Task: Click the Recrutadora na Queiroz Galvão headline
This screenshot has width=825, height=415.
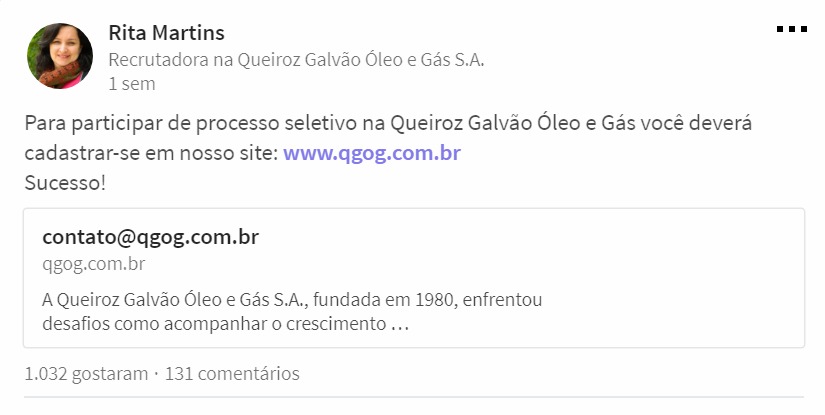Action: 296,60
